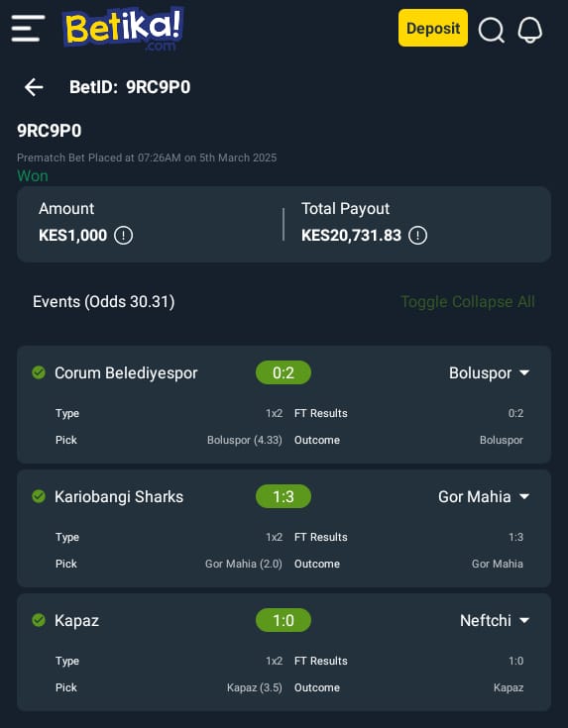Screen dimensions: 568x728
Task: Tap the info icon beside Total Payout amount
Action: 417,236
